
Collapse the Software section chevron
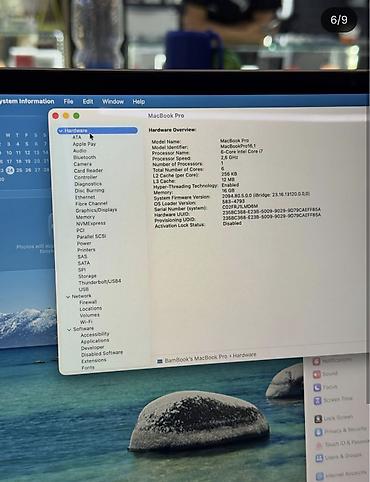[x=69, y=330]
